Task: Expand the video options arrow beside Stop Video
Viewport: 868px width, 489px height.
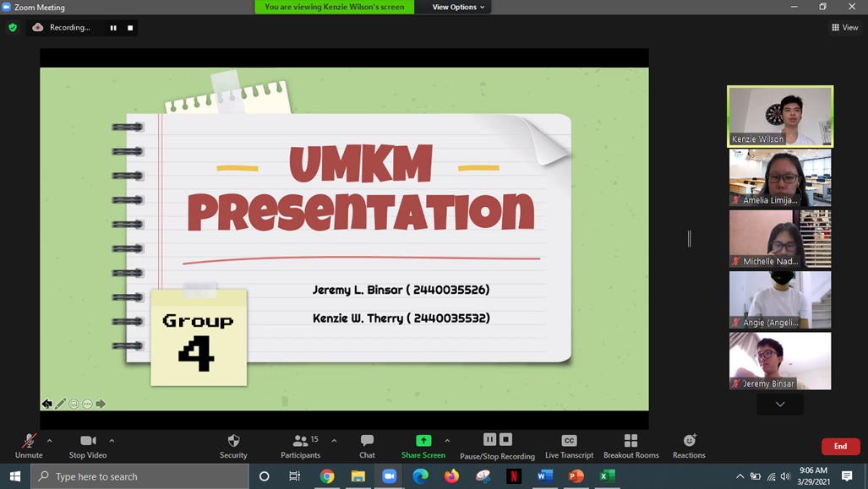Action: coord(112,441)
